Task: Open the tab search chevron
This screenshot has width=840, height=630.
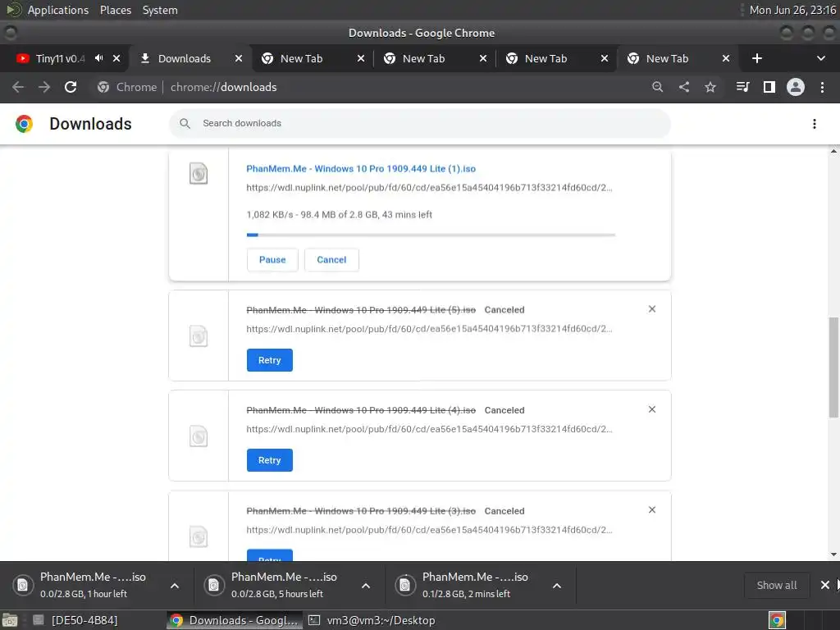Action: tap(820, 58)
